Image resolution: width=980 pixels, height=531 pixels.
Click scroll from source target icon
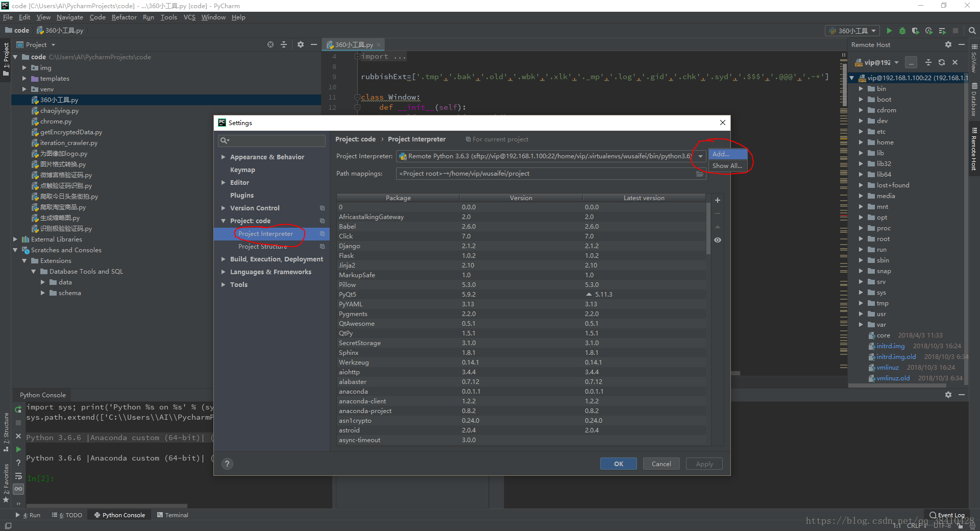click(271, 44)
